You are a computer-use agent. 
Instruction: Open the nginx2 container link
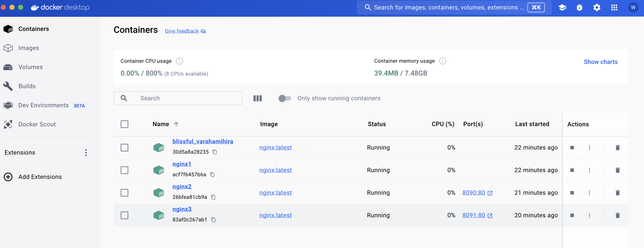tap(182, 186)
